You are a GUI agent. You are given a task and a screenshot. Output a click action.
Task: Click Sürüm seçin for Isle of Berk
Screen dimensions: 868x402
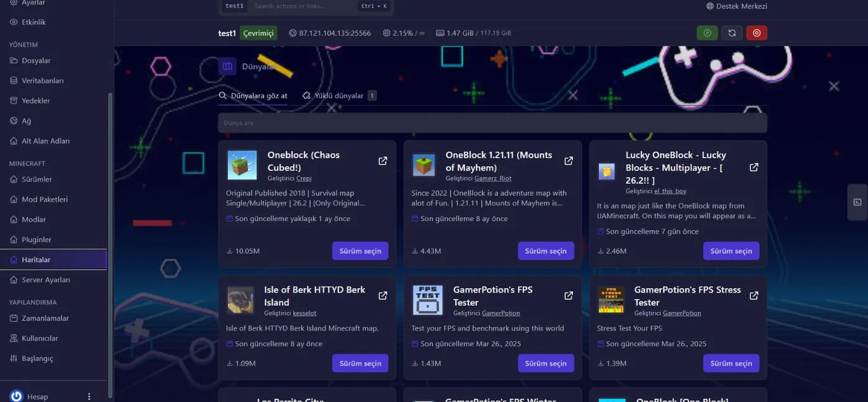pos(360,363)
